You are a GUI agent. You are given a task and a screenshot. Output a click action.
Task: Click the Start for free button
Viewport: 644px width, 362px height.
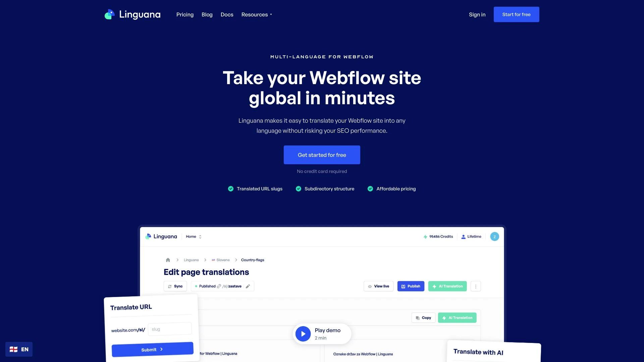click(516, 14)
